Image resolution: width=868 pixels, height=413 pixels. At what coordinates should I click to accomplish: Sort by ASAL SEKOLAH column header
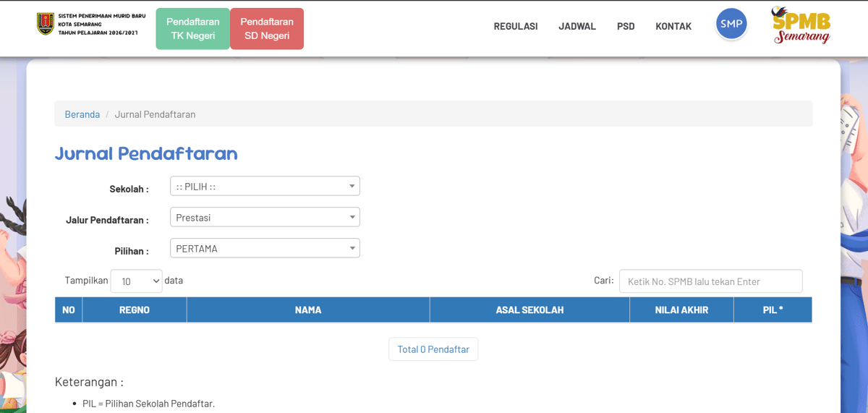(x=529, y=310)
